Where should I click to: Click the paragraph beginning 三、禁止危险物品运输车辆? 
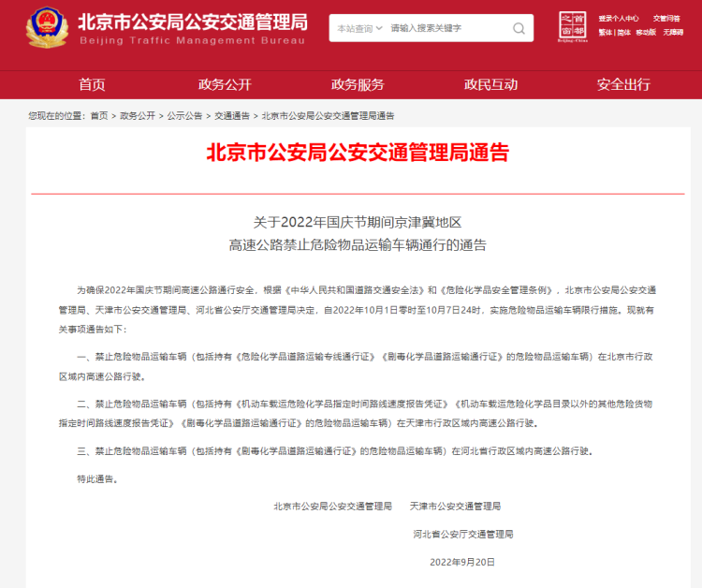click(335, 451)
